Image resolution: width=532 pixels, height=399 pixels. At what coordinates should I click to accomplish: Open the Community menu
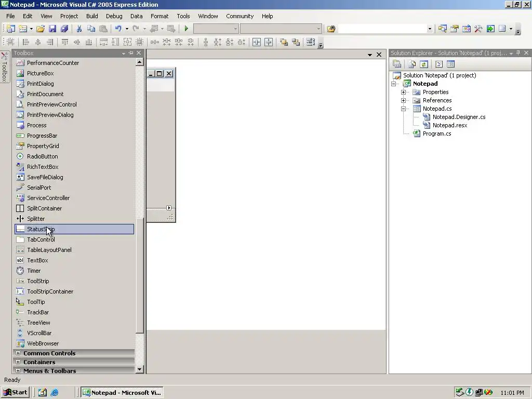click(x=240, y=16)
